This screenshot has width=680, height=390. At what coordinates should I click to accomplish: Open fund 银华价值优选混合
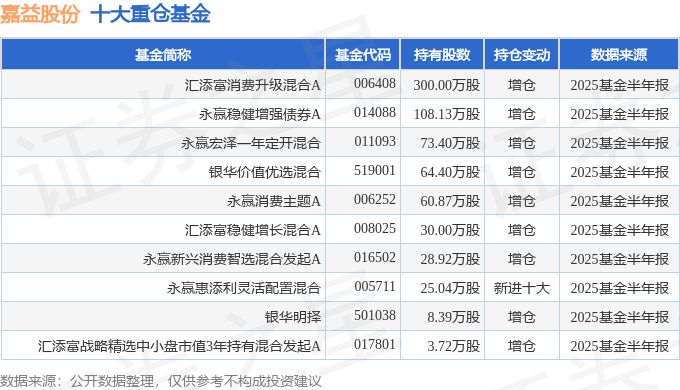pyautogui.click(x=265, y=172)
